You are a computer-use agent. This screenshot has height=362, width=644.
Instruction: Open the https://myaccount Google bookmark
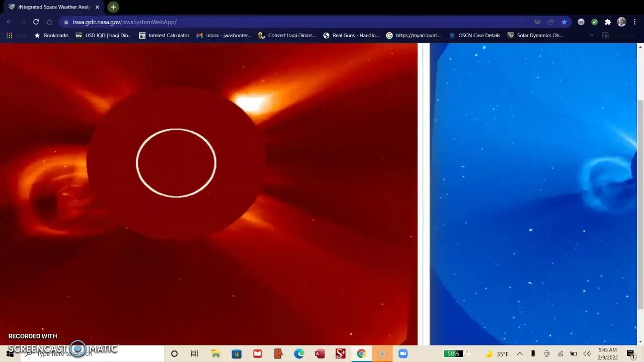tap(414, 36)
